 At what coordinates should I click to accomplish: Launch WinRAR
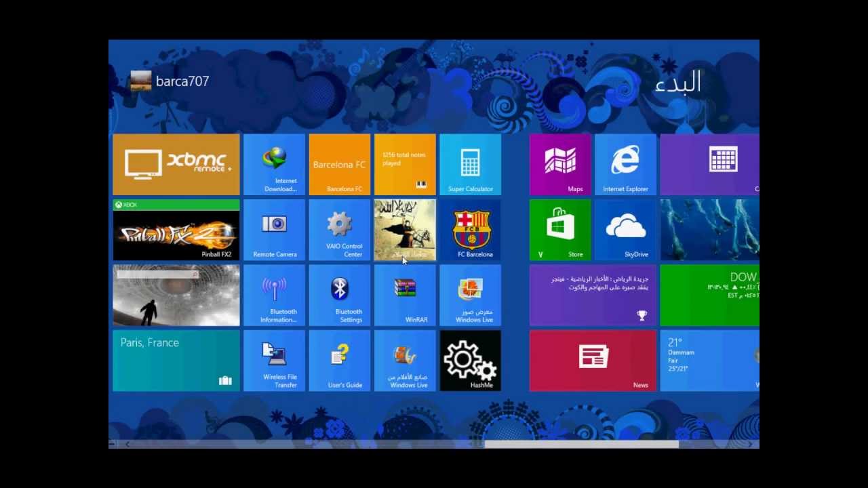[x=405, y=296]
